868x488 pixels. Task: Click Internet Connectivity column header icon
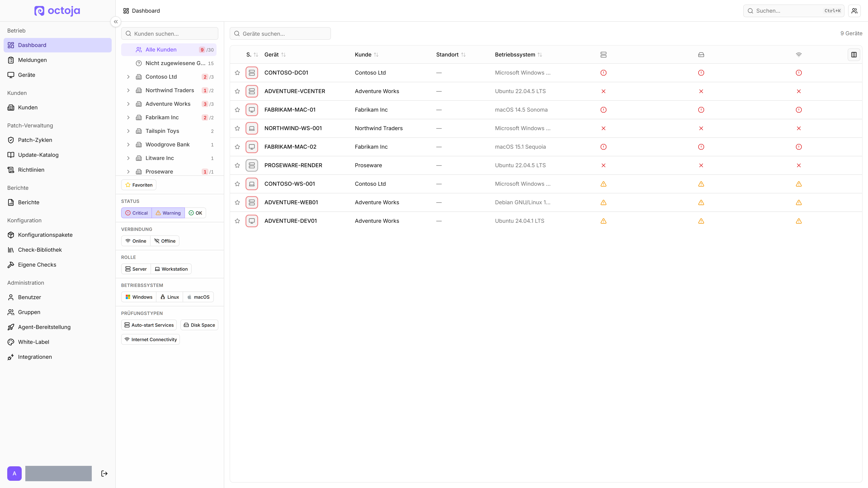point(799,54)
